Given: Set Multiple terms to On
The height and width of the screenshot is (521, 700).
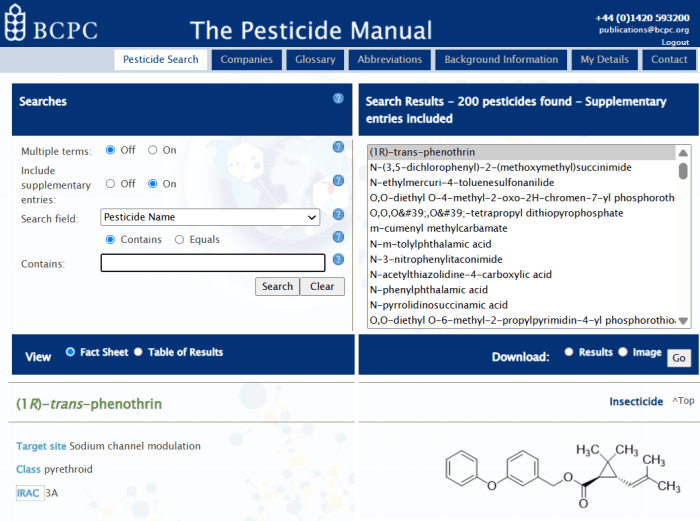Looking at the screenshot, I should pyautogui.click(x=153, y=150).
